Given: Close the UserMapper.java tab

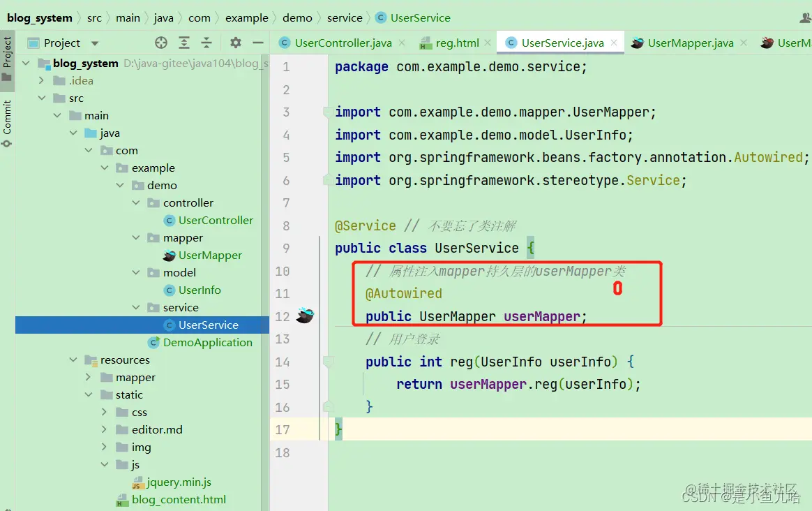Looking at the screenshot, I should pyautogui.click(x=744, y=43).
